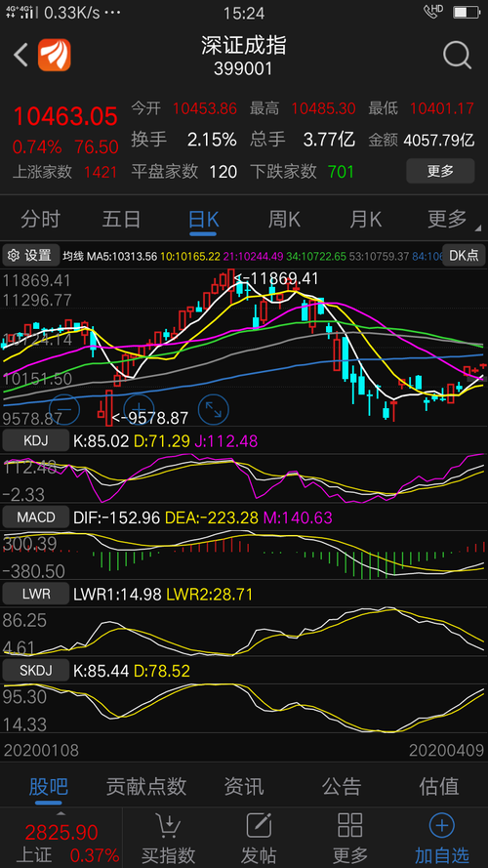The height and width of the screenshot is (868, 488).
Task: Add to watchlist plus circle icon
Action: 442,826
